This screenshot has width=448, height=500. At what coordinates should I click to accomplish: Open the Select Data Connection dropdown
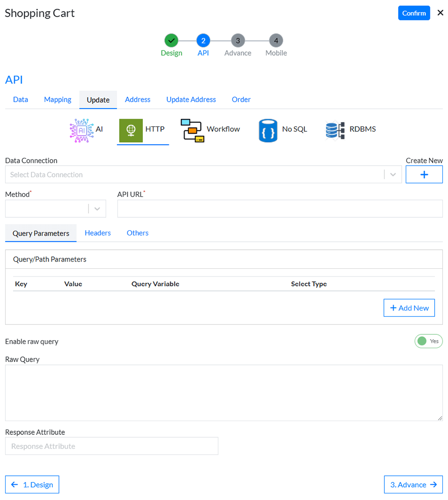click(393, 175)
